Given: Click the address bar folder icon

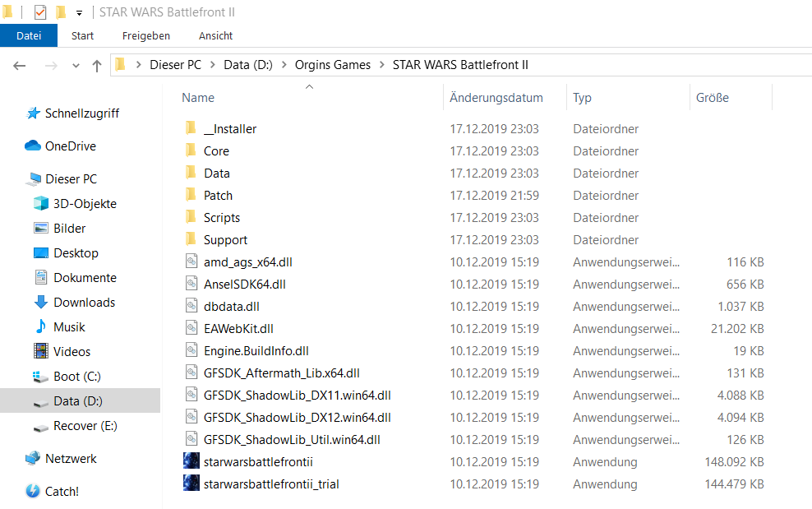Looking at the screenshot, I should point(121,64).
